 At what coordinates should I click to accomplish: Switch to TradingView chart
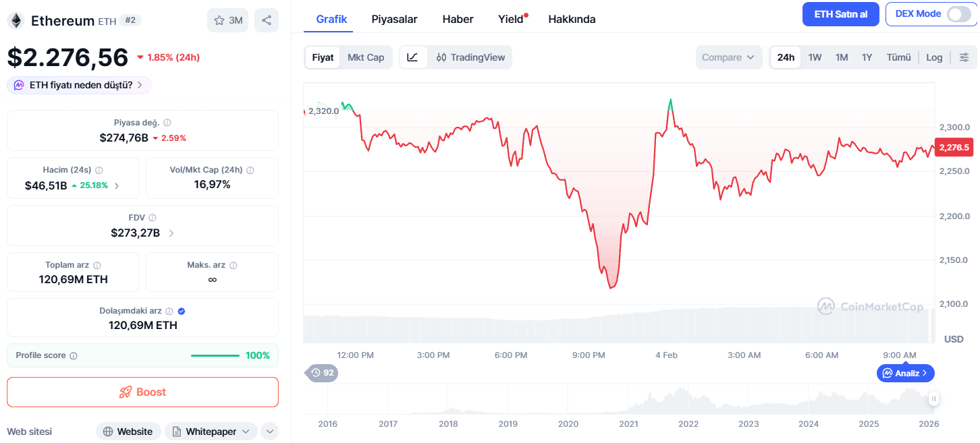click(470, 57)
